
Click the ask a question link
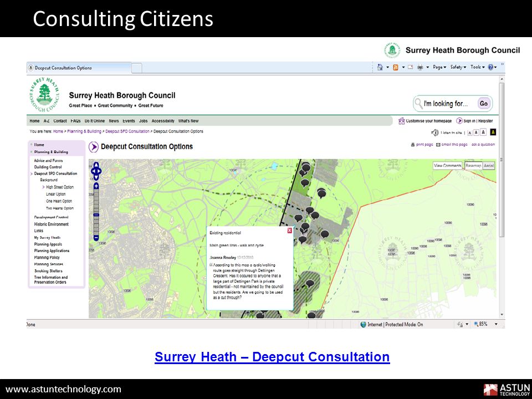pos(483,145)
